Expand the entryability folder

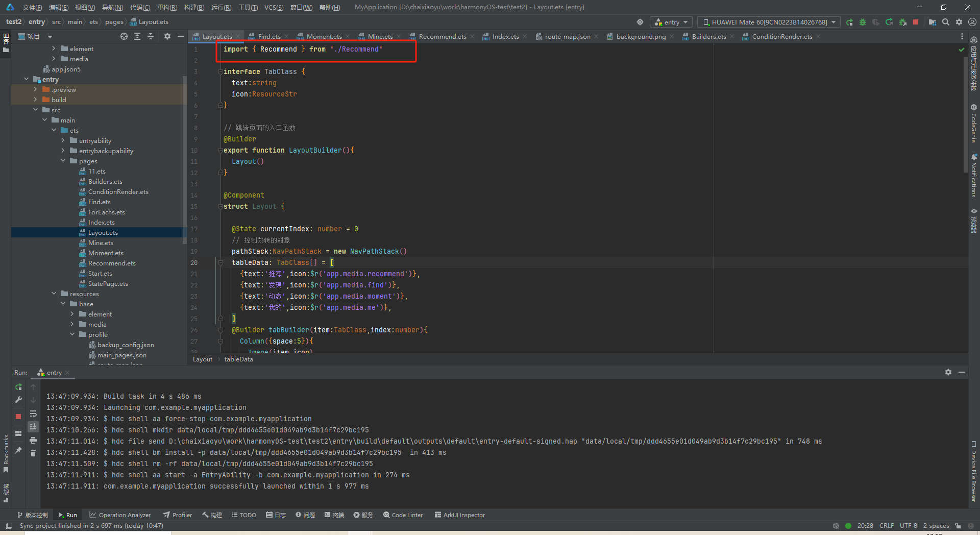pyautogui.click(x=63, y=140)
